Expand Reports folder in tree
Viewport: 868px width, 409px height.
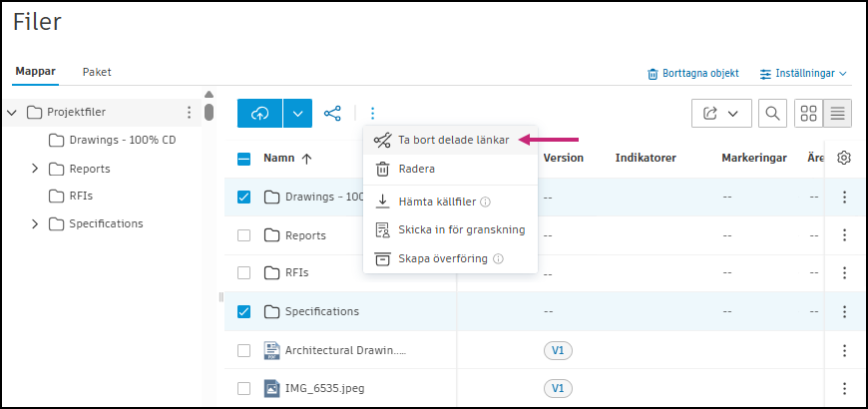35,169
